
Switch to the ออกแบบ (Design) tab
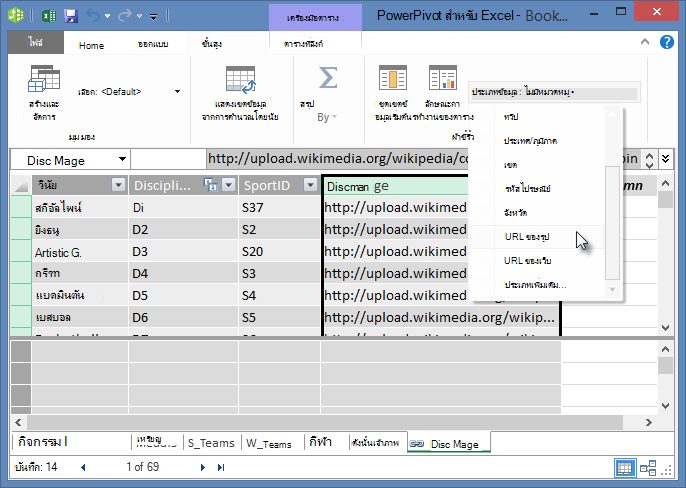pyautogui.click(x=153, y=44)
